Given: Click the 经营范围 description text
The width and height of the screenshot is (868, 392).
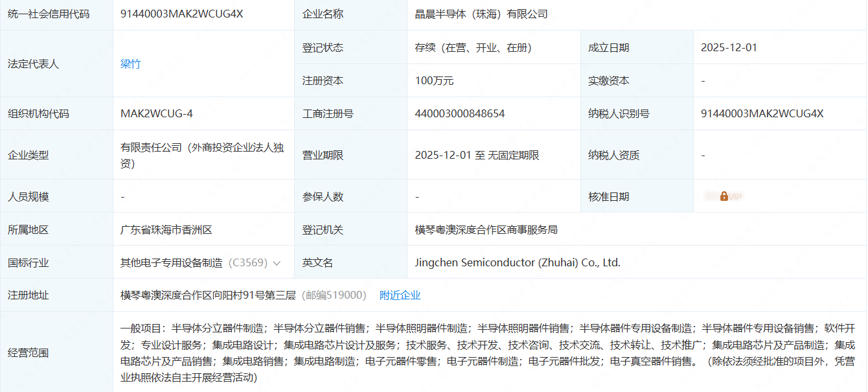Looking at the screenshot, I should coord(486,353).
